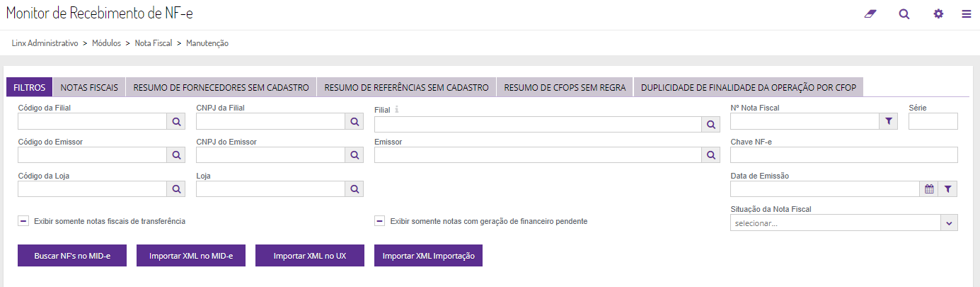
Task: Toggle notas com geração de financeiro pendente
Action: 380,221
